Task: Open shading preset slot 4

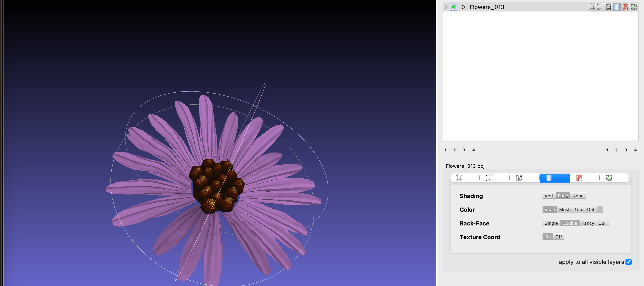Action: tap(474, 150)
